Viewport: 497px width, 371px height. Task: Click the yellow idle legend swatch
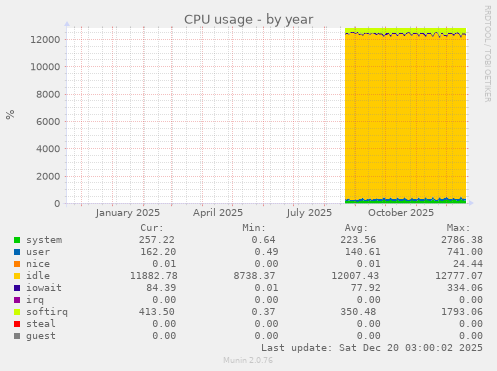[x=17, y=276]
